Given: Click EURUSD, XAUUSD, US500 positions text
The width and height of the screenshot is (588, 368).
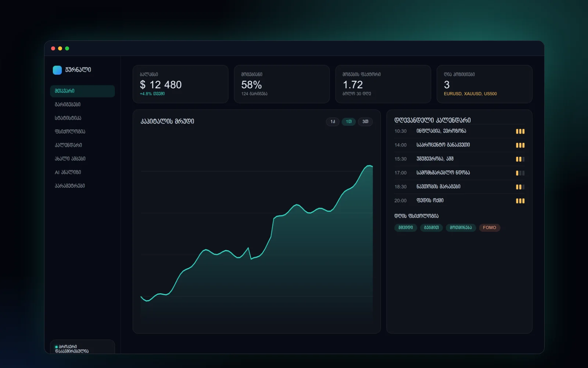Looking at the screenshot, I should pyautogui.click(x=470, y=94).
